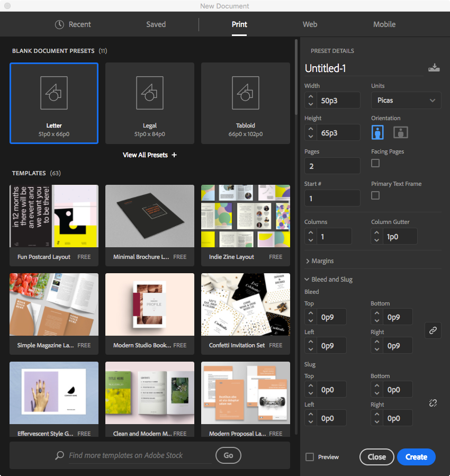This screenshot has height=476, width=450.
Task: Select landscape orientation icon
Action: click(x=400, y=132)
